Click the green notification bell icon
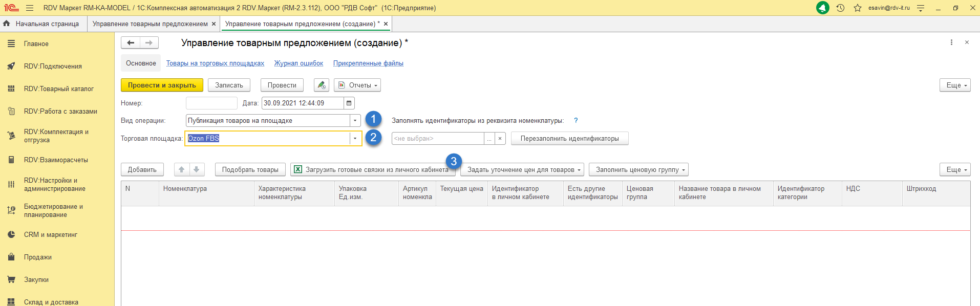980x306 pixels. pyautogui.click(x=822, y=8)
